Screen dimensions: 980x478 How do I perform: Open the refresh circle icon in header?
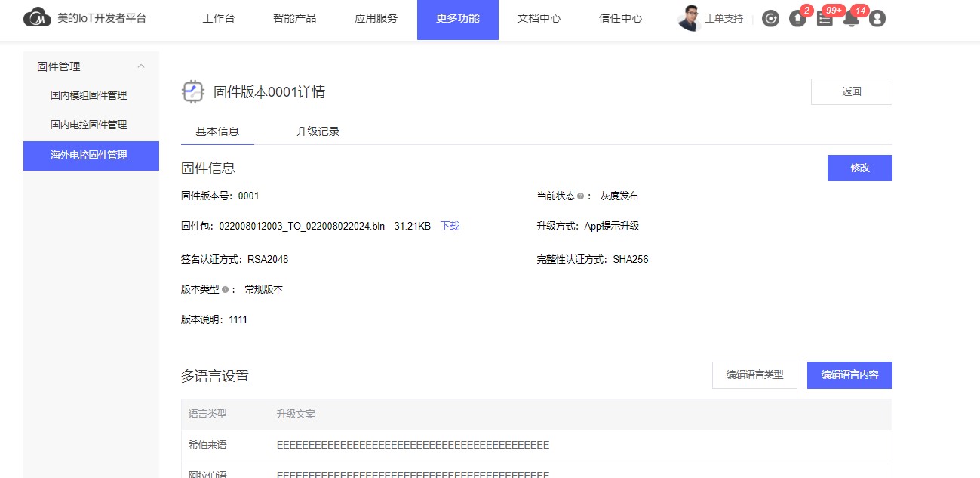pos(770,19)
